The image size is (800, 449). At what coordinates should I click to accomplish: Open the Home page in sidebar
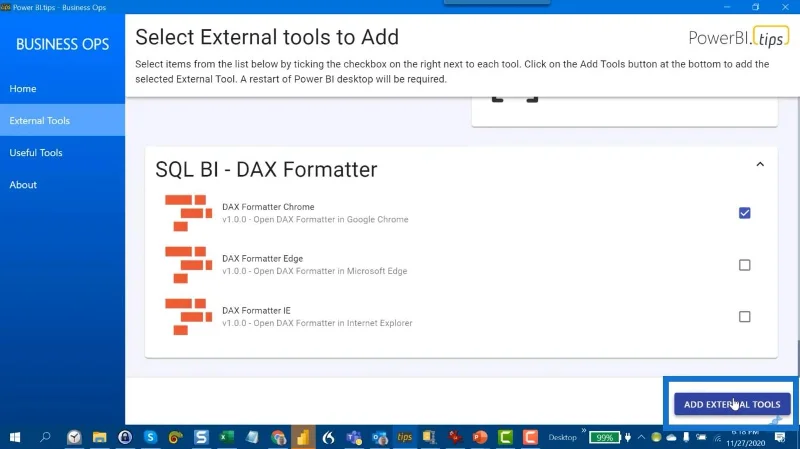62,88
